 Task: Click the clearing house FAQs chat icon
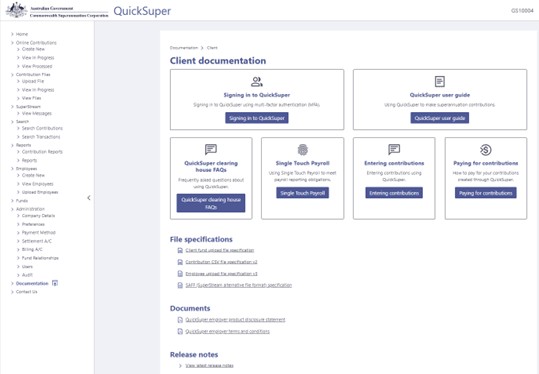211,150
